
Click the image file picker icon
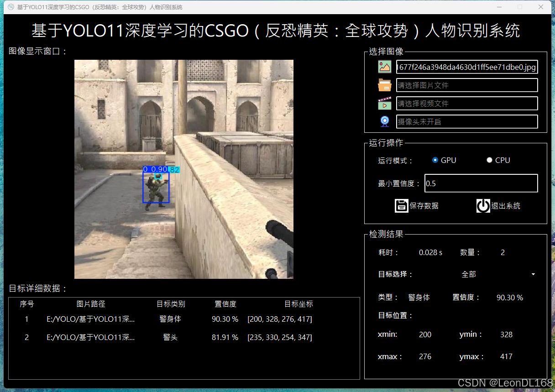pyautogui.click(x=385, y=67)
